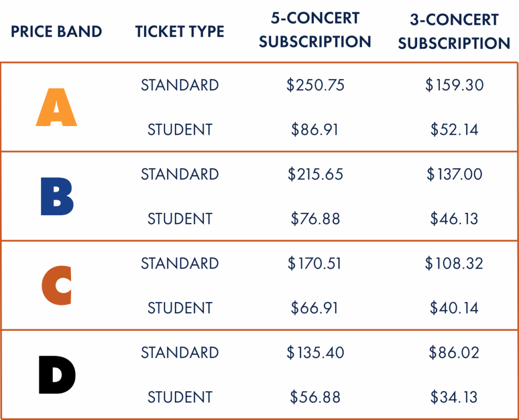
Task: Click the $34.13 student price
Action: [x=454, y=397]
